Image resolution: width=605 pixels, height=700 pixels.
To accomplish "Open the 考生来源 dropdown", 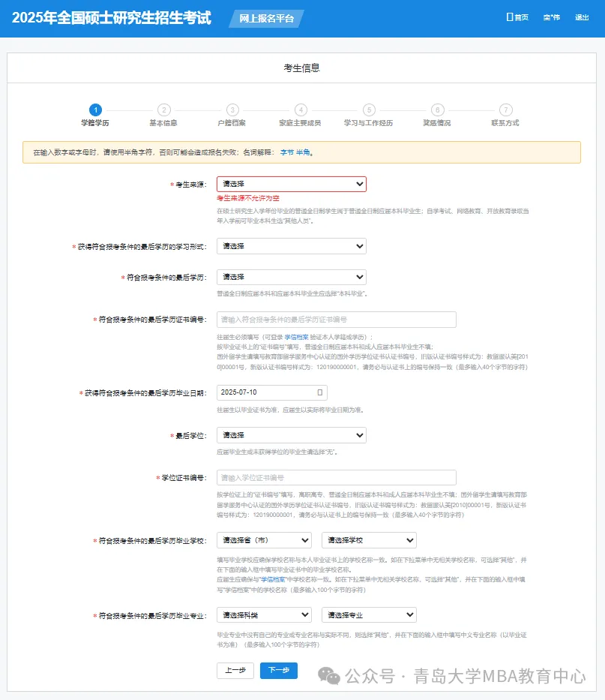I will point(292,184).
